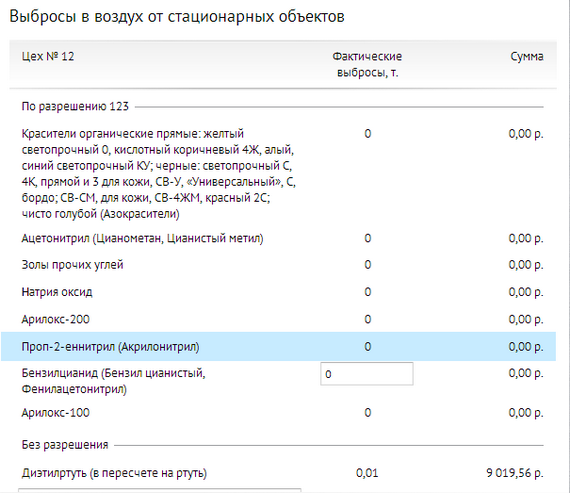570x493 pixels.
Task: Click the 'По разрешению 123' section heading
Action: (x=75, y=107)
